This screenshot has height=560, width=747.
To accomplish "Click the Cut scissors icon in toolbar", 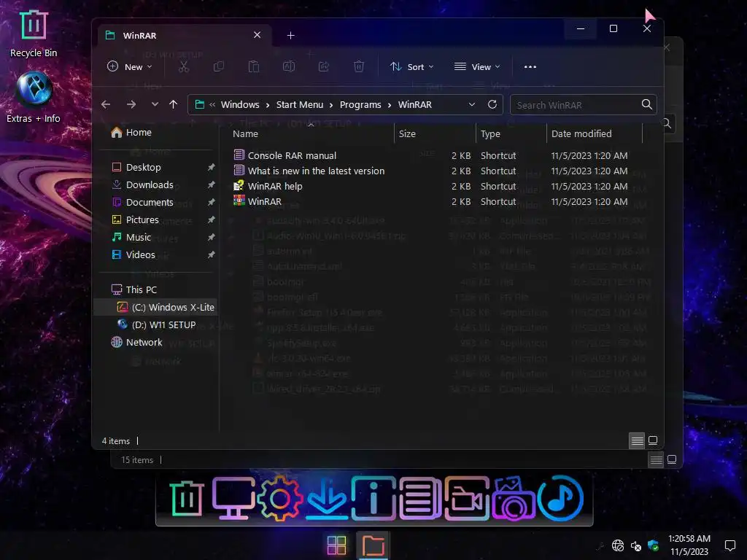I will (x=183, y=66).
